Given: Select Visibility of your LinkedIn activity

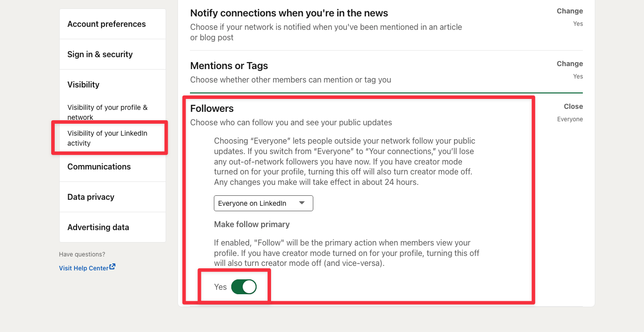Looking at the screenshot, I should [x=107, y=138].
